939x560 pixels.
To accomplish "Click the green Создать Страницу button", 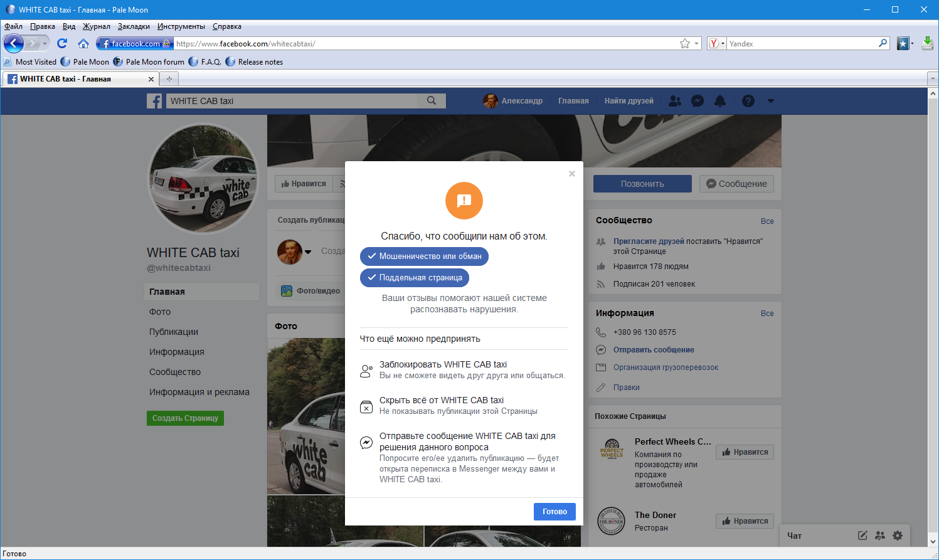I will click(185, 418).
